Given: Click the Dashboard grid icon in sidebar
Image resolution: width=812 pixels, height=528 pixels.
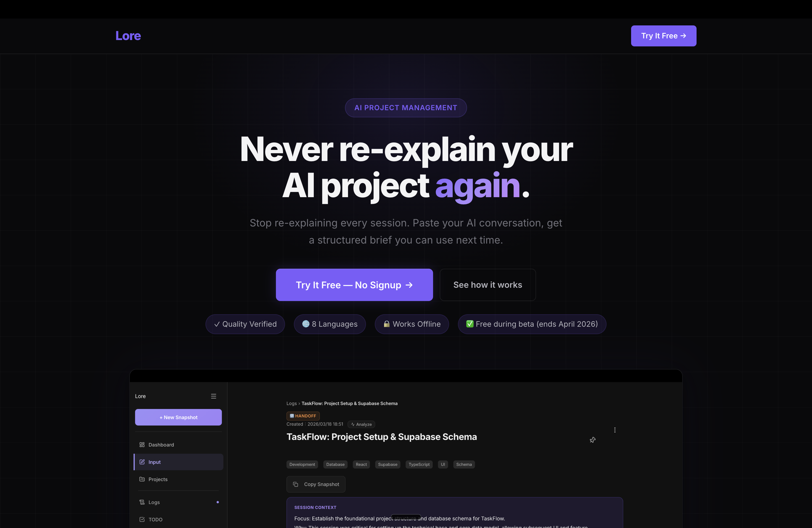Looking at the screenshot, I should [142, 445].
